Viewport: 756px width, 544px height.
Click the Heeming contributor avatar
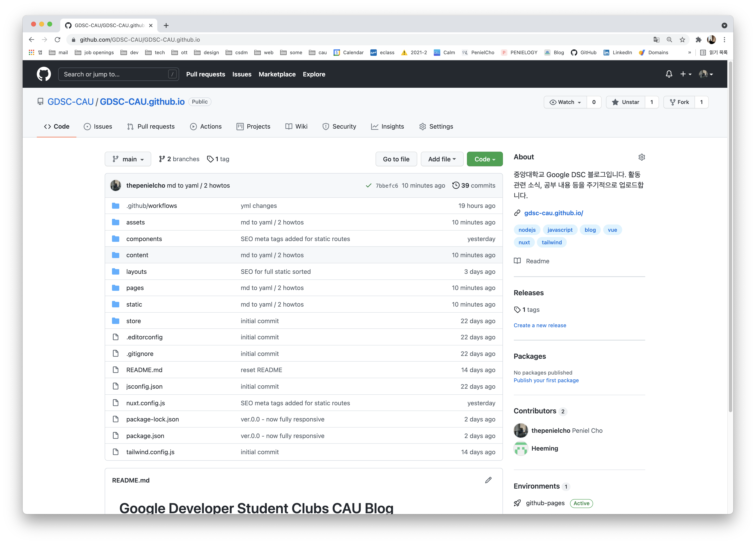point(521,448)
